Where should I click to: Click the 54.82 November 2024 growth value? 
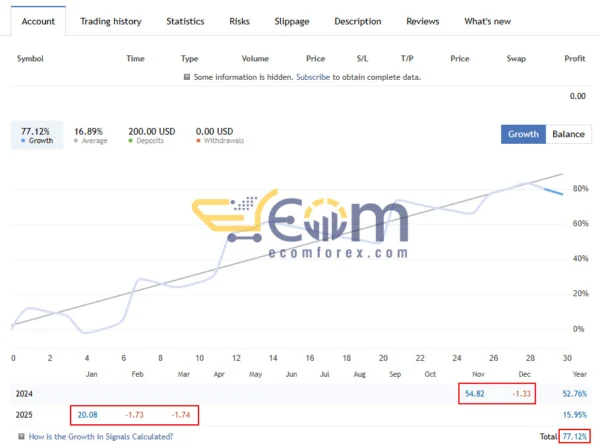[476, 395]
